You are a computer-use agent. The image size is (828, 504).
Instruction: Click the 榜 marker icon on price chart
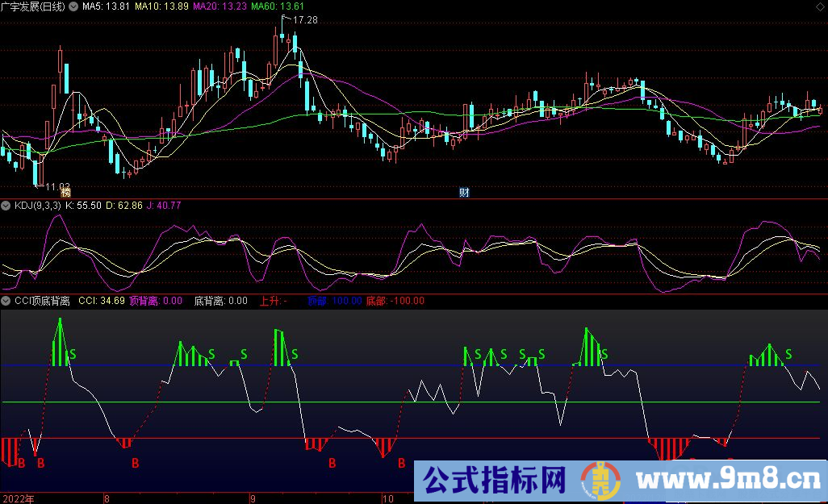65,192
